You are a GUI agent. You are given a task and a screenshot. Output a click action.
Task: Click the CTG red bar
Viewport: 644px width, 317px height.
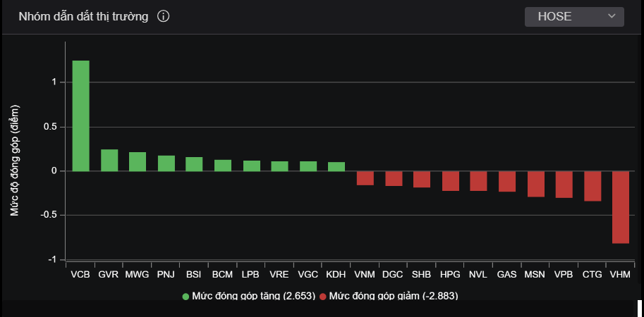coord(592,186)
